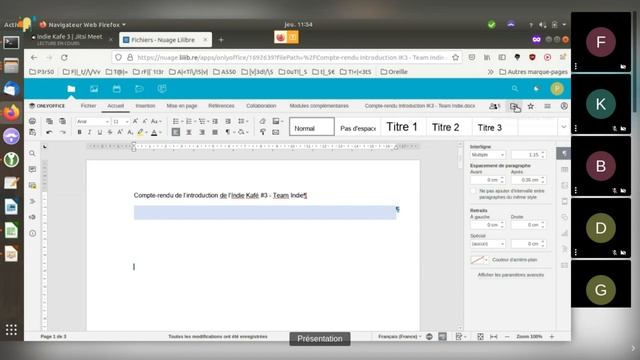Viewport: 640px width, 360px height.
Task: Click the undo arrow
Action: (49, 132)
